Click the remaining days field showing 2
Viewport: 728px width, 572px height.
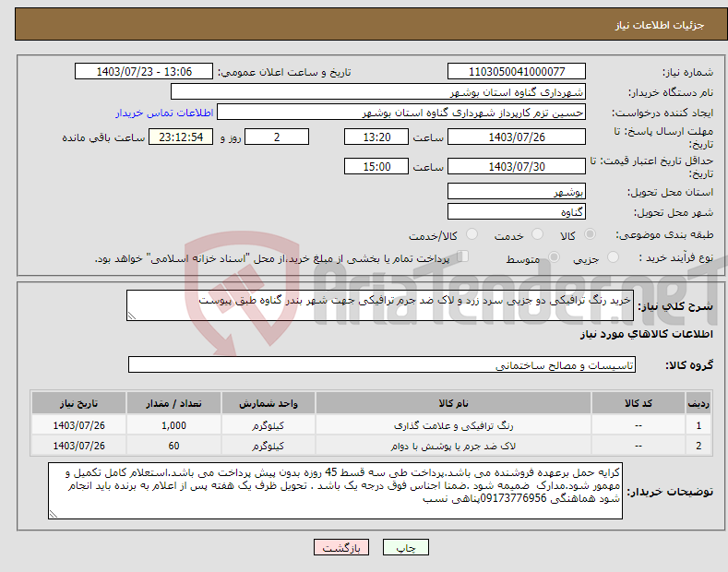point(277,137)
